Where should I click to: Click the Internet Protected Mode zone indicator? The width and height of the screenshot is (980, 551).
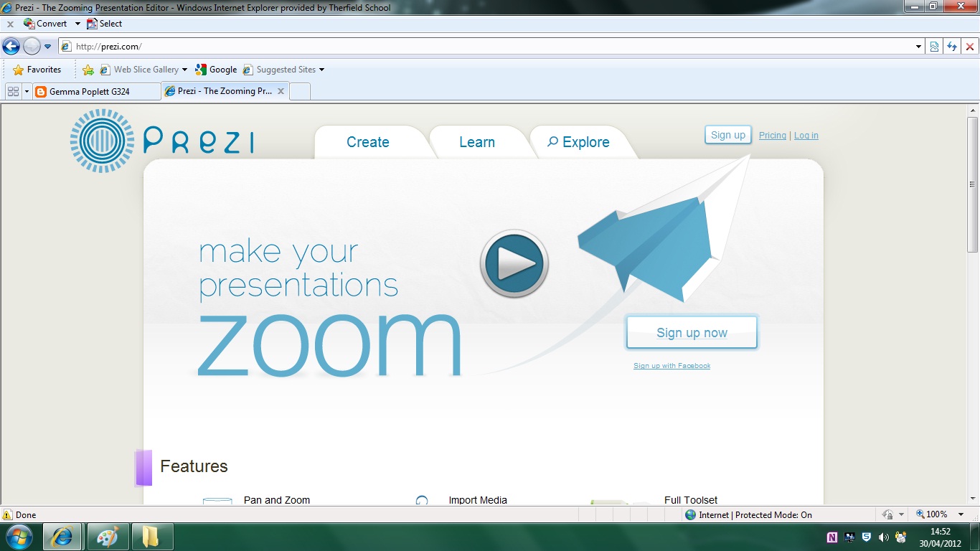(748, 514)
